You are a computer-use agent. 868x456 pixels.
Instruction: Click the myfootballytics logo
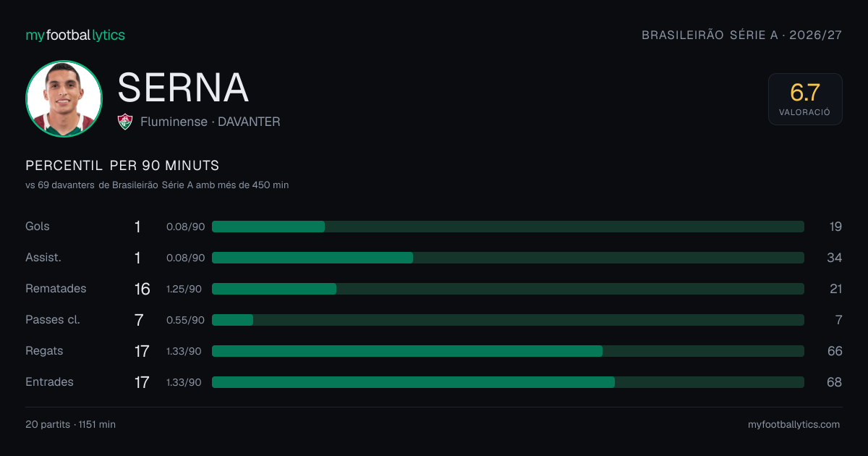(75, 35)
